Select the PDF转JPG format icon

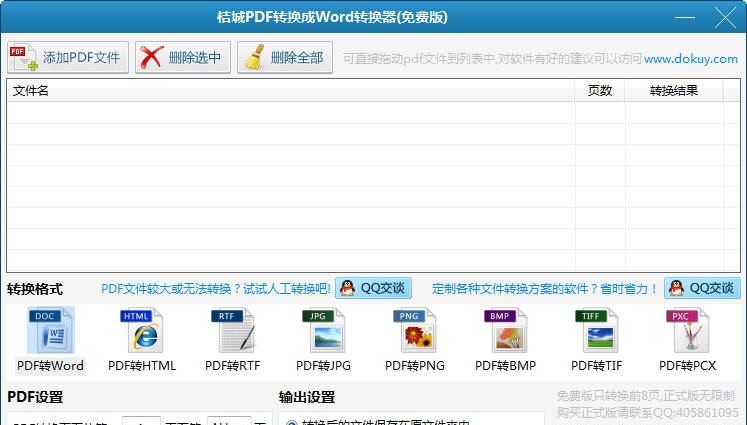pyautogui.click(x=323, y=340)
